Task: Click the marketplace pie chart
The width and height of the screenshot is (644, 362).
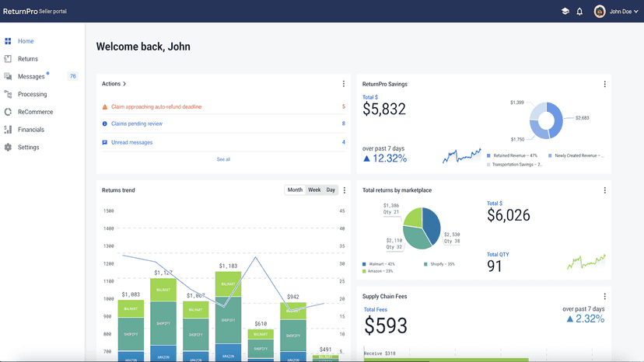Action: click(x=422, y=228)
